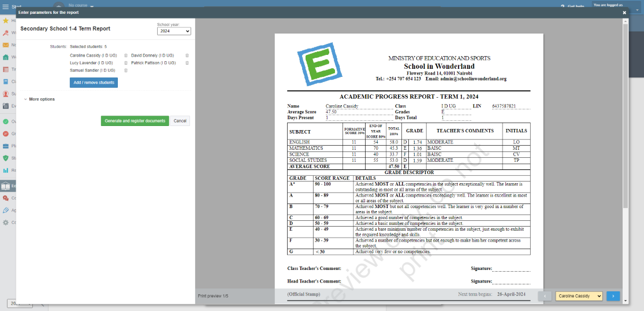Click the green shield sidebar icon

tap(6, 158)
